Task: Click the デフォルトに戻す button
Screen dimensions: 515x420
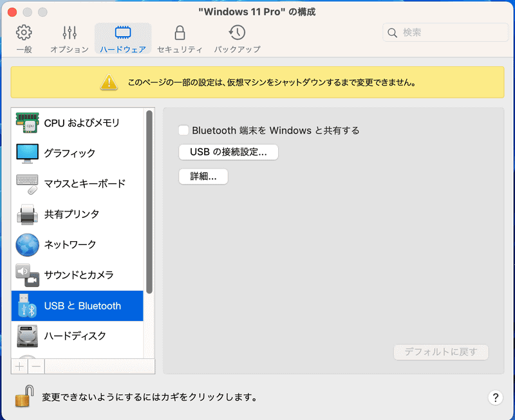Action: (x=441, y=352)
